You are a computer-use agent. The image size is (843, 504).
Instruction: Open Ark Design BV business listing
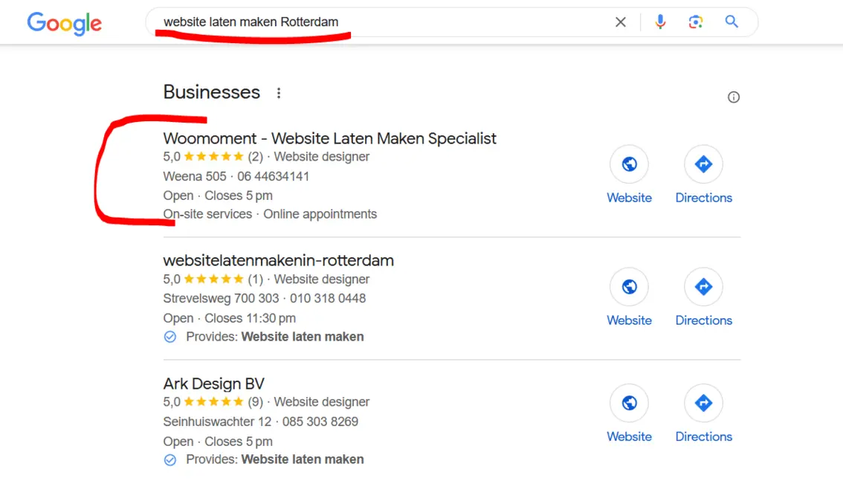[214, 384]
